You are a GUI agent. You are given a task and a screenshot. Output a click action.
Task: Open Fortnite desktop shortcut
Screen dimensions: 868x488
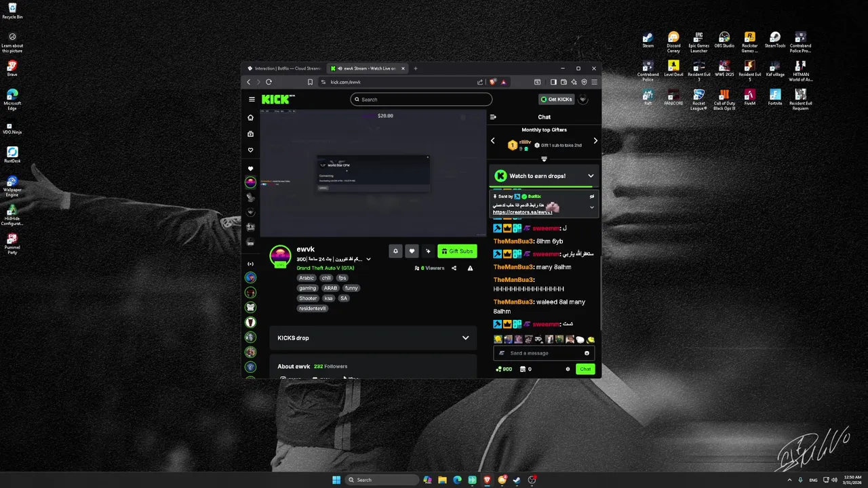click(x=775, y=98)
